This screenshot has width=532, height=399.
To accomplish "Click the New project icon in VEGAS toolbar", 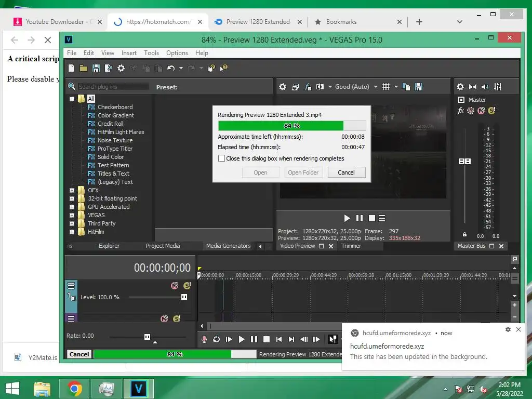I will tap(71, 68).
